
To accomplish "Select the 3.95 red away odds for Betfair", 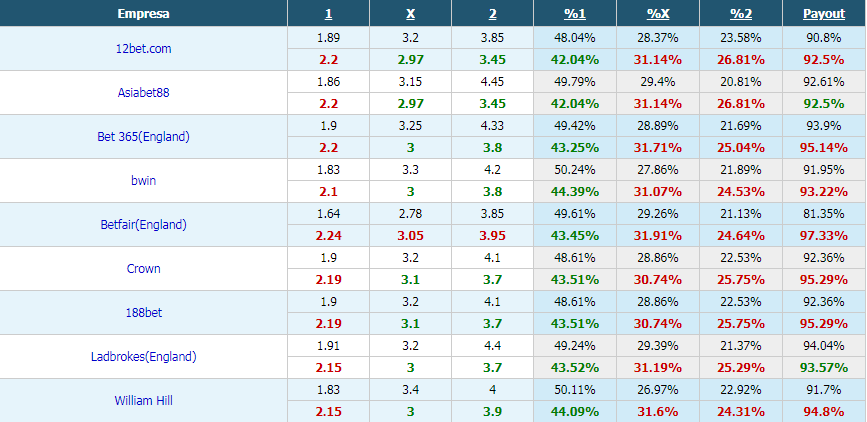I will click(492, 236).
